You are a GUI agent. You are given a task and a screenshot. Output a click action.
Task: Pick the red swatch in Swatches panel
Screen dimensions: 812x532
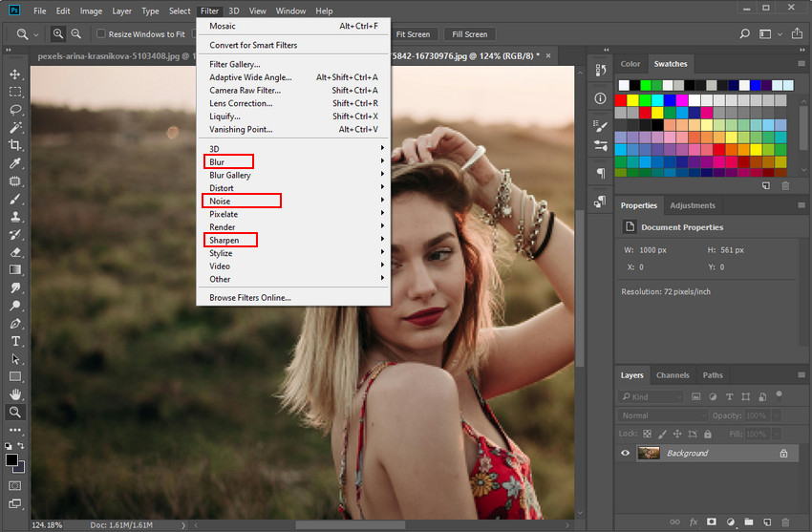tap(621, 100)
